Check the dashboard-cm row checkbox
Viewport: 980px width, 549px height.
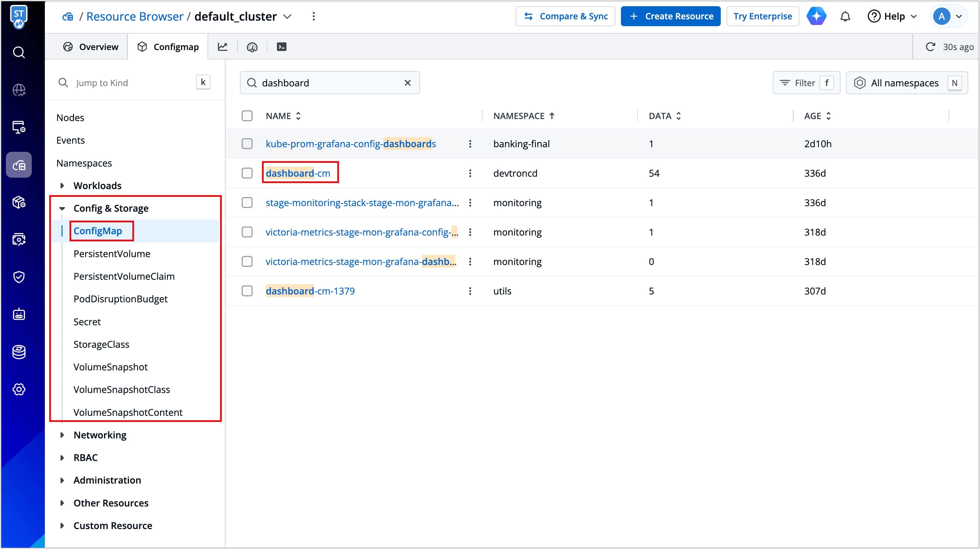[x=247, y=173]
